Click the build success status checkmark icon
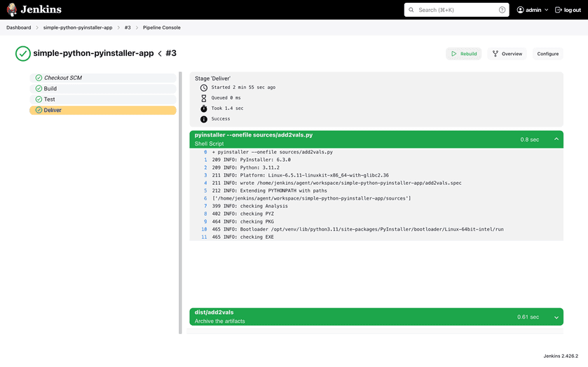Image resolution: width=588 pixels, height=367 pixels. tap(23, 53)
